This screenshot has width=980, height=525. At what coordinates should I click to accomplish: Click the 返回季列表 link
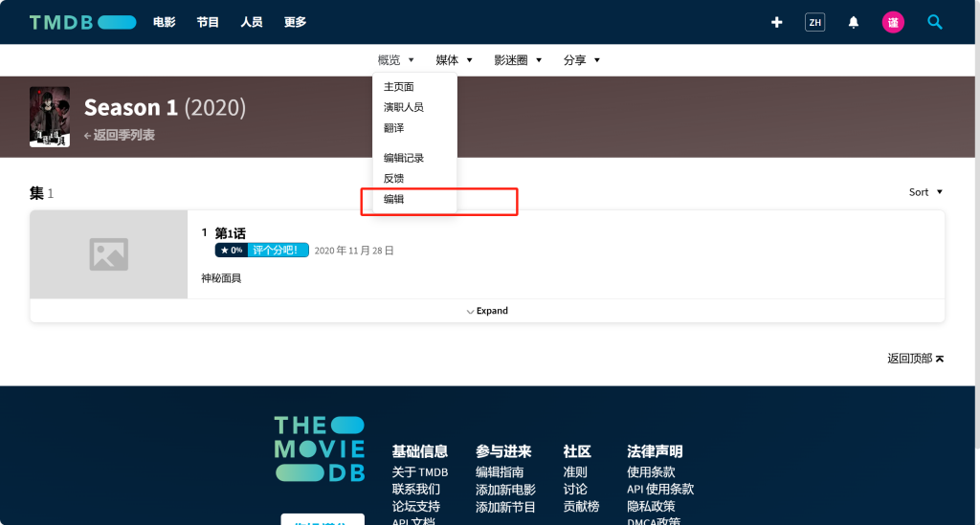(x=122, y=136)
